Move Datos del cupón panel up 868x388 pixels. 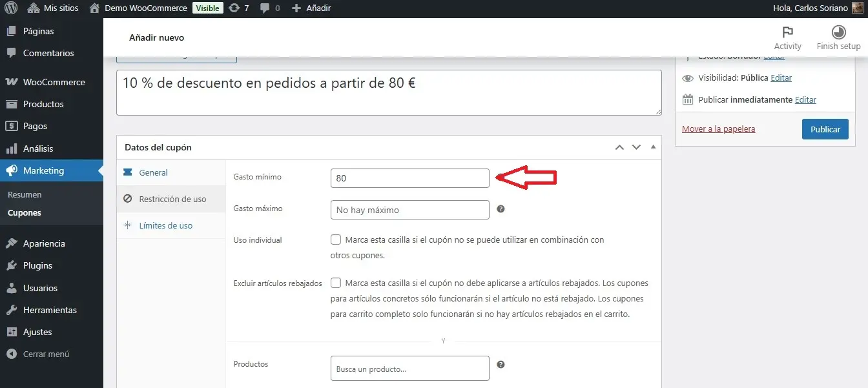[x=619, y=147]
